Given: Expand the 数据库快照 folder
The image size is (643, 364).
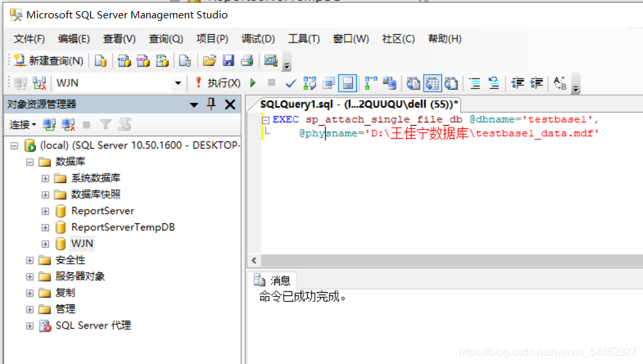Looking at the screenshot, I should click(x=46, y=194).
